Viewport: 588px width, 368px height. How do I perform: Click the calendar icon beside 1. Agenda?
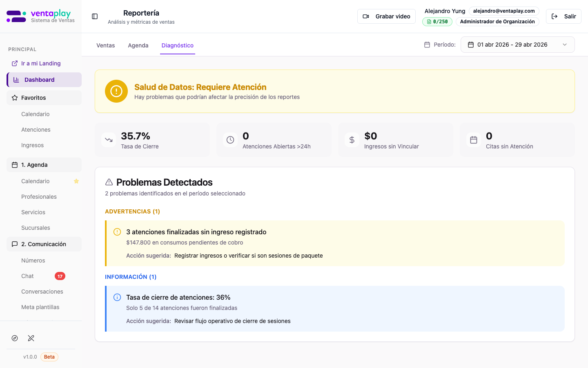(x=14, y=164)
